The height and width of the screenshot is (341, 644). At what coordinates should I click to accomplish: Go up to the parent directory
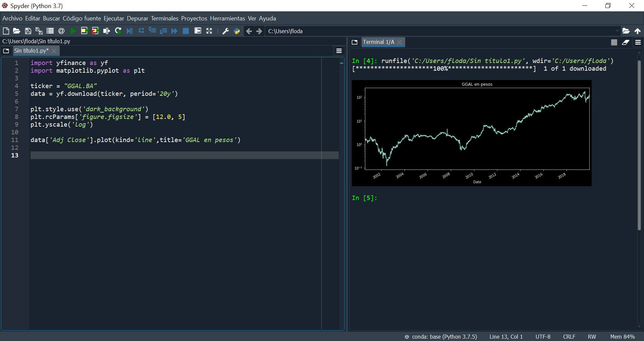pos(638,31)
